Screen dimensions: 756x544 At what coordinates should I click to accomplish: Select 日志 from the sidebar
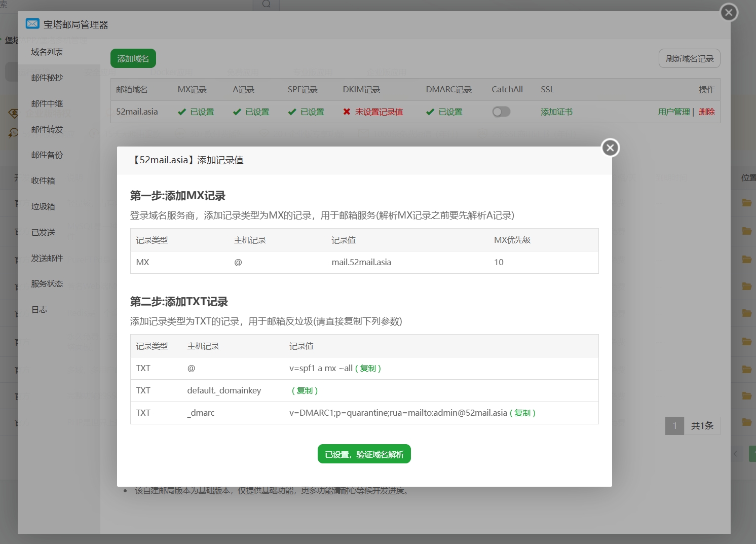39,309
